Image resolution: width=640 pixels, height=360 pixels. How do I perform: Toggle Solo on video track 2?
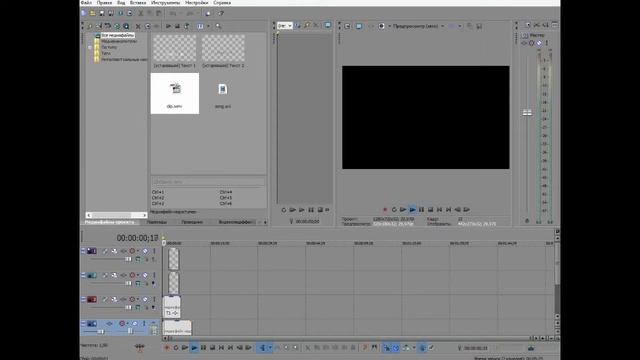(154, 275)
